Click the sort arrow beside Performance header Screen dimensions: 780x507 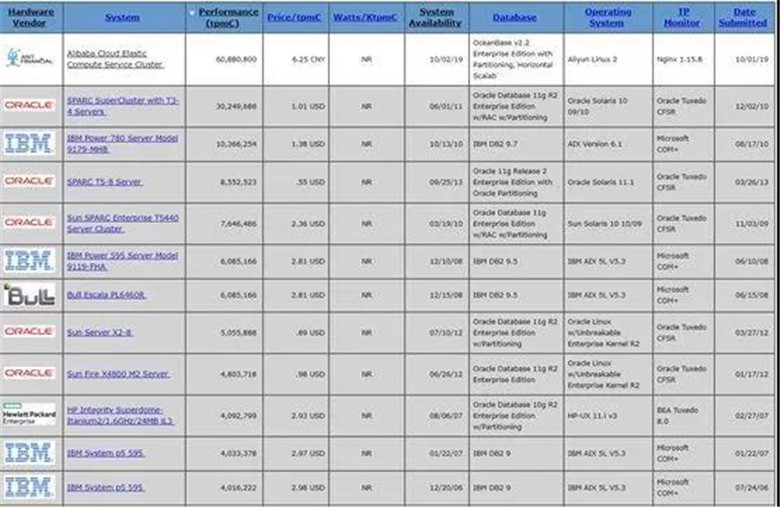pos(192,14)
